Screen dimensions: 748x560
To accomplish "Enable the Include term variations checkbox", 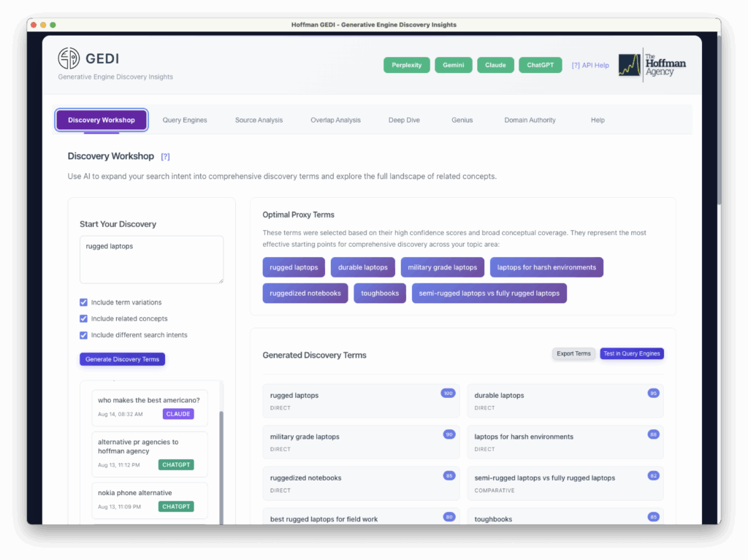I will [84, 302].
